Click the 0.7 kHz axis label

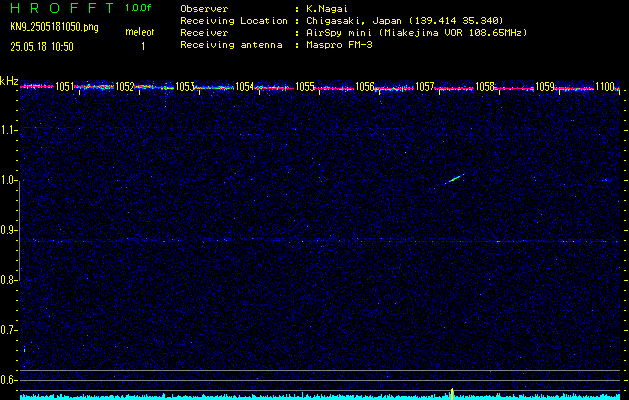coord(8,330)
